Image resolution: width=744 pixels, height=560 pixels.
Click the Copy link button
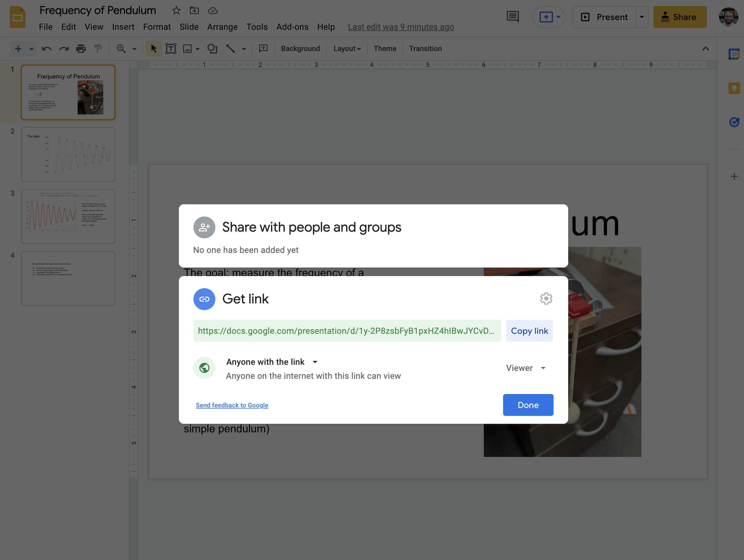[x=530, y=331]
